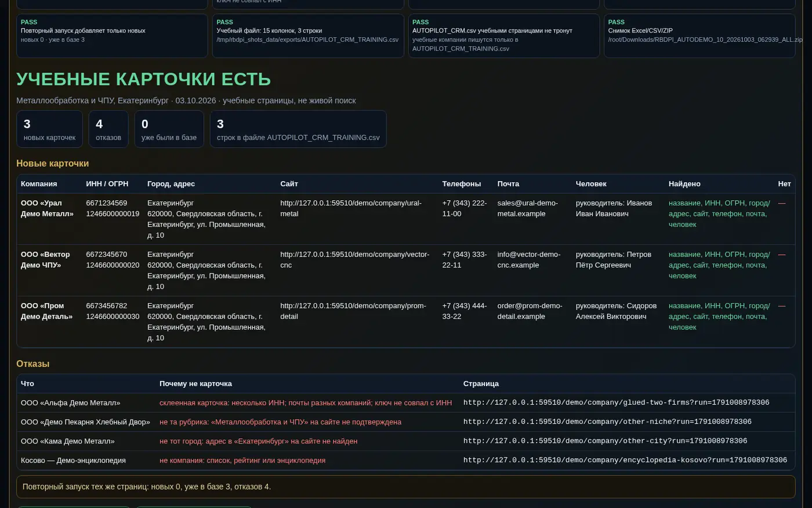This screenshot has height=508, width=812.
Task: Click the vector-cnc company site URL
Action: [x=355, y=260]
